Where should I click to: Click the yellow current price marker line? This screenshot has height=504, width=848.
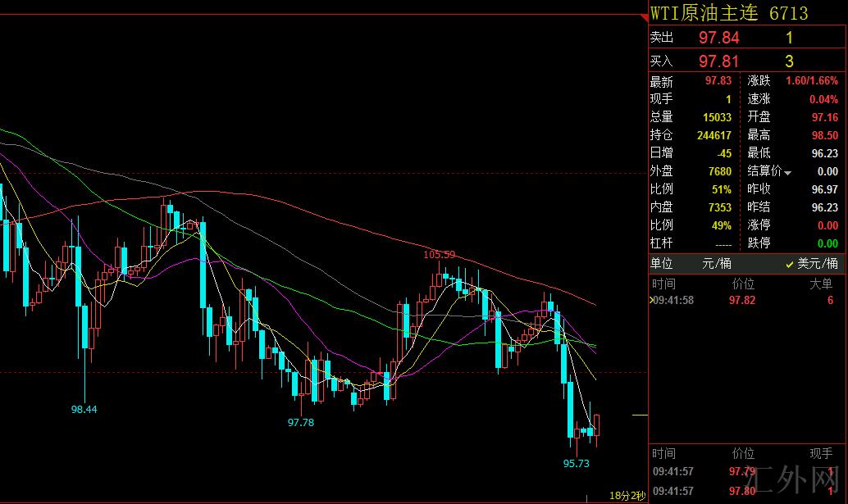tap(640, 415)
